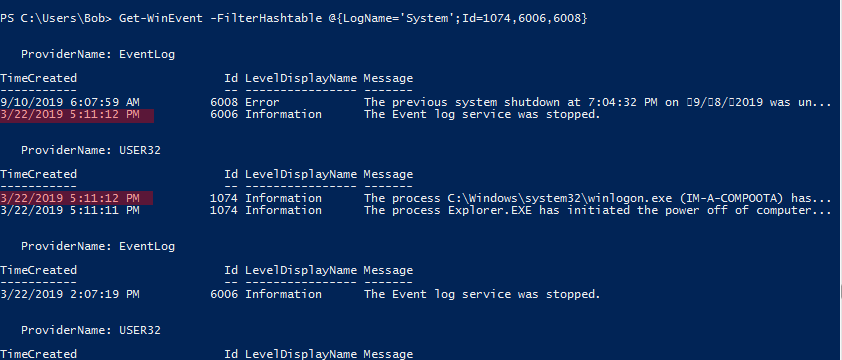Image resolution: width=842 pixels, height=360 pixels.
Task: Click the first TimeCreated column header
Action: click(38, 78)
